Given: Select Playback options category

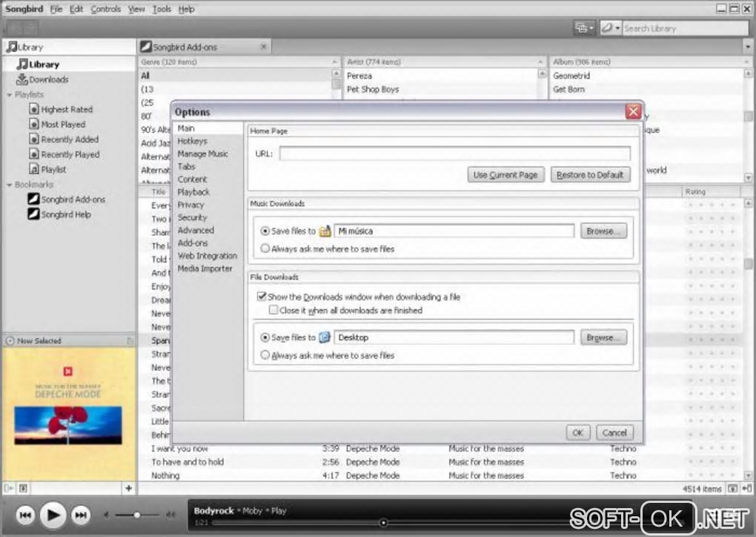Looking at the screenshot, I should [193, 192].
